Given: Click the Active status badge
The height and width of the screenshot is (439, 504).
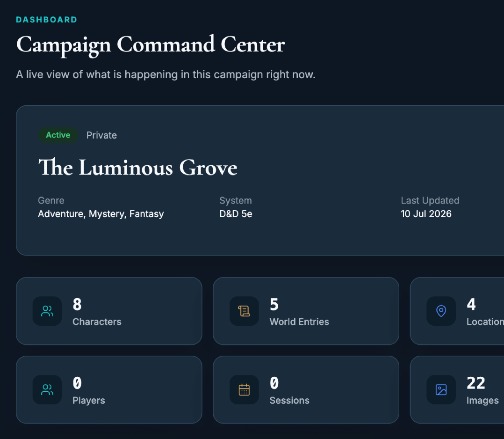Looking at the screenshot, I should click(58, 135).
